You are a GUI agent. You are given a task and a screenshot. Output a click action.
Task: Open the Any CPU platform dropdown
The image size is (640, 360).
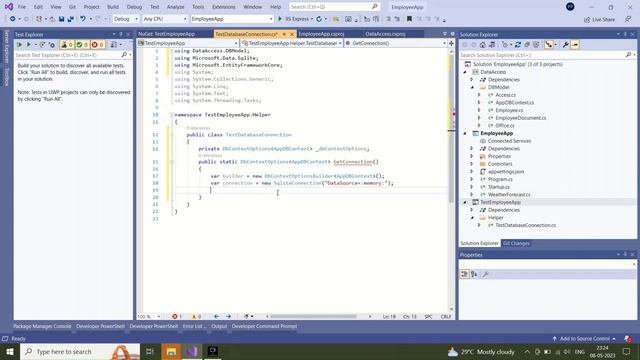pos(164,19)
